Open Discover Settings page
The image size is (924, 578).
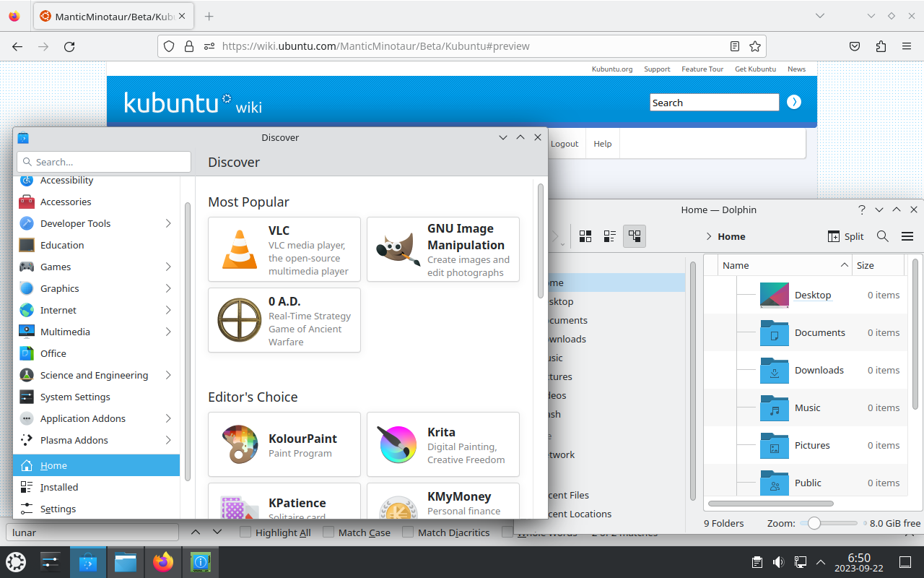(x=96, y=509)
